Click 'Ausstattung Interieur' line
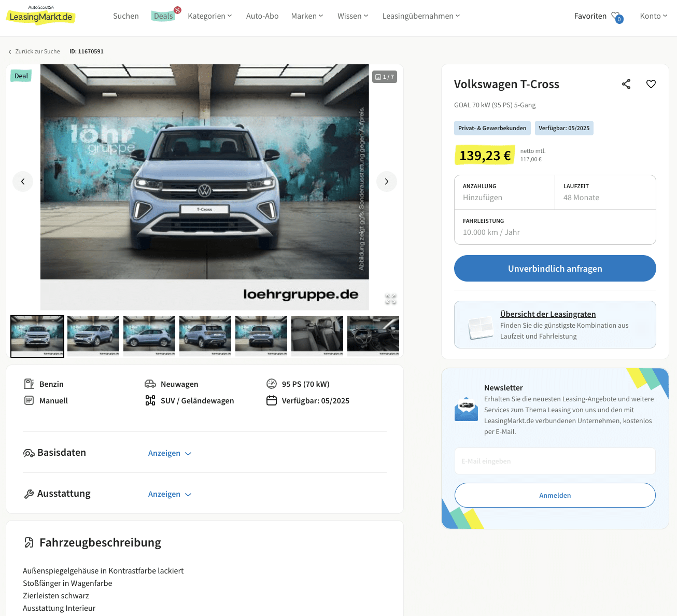 click(59, 608)
